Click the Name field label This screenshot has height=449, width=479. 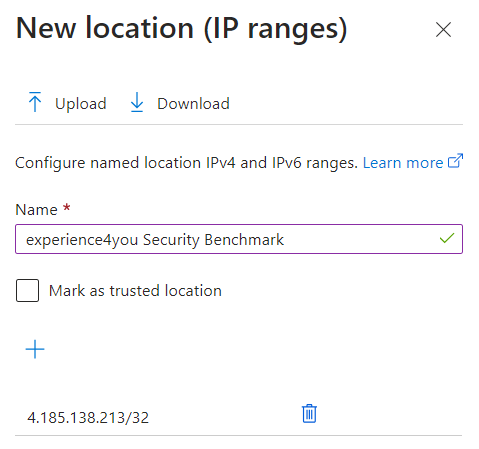click(36, 210)
